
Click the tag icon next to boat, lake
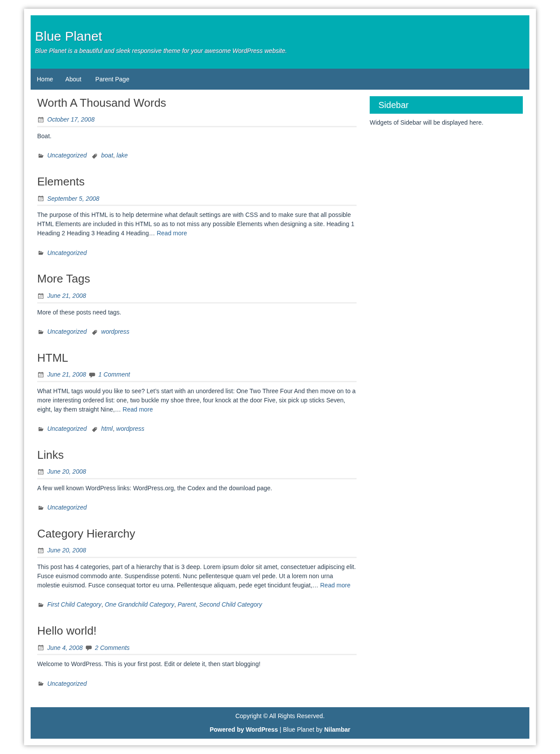pyautogui.click(x=94, y=156)
